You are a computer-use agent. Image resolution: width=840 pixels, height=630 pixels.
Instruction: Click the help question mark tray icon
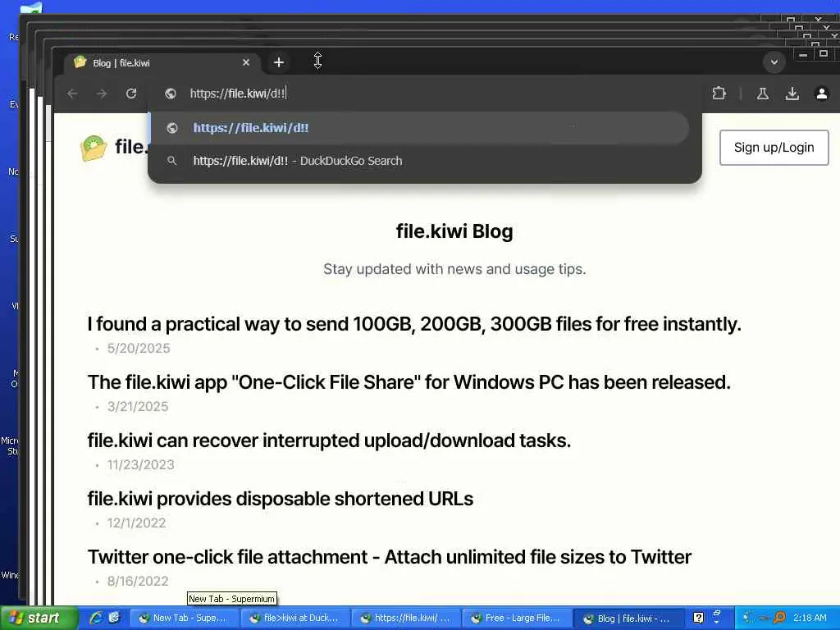[698, 619]
